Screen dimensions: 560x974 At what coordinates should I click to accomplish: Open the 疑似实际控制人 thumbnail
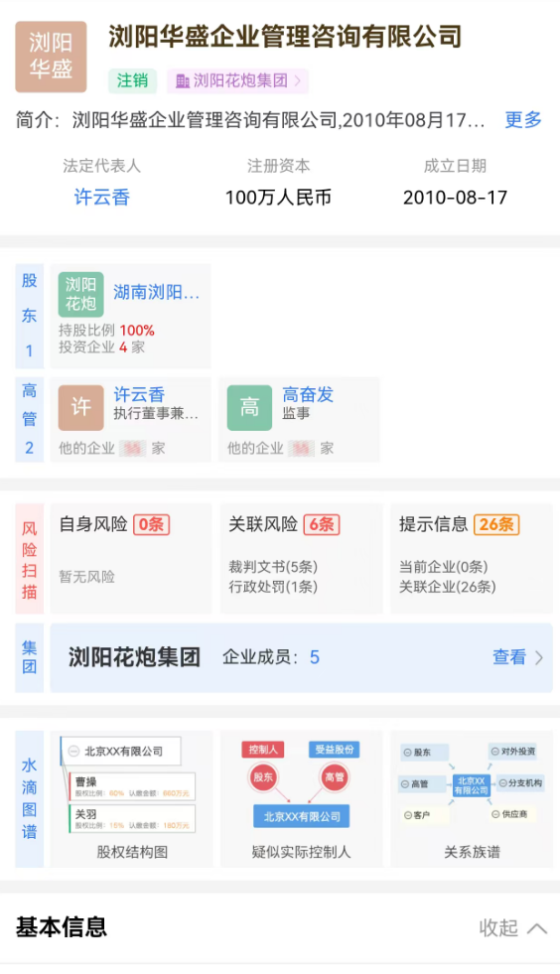coord(302,799)
